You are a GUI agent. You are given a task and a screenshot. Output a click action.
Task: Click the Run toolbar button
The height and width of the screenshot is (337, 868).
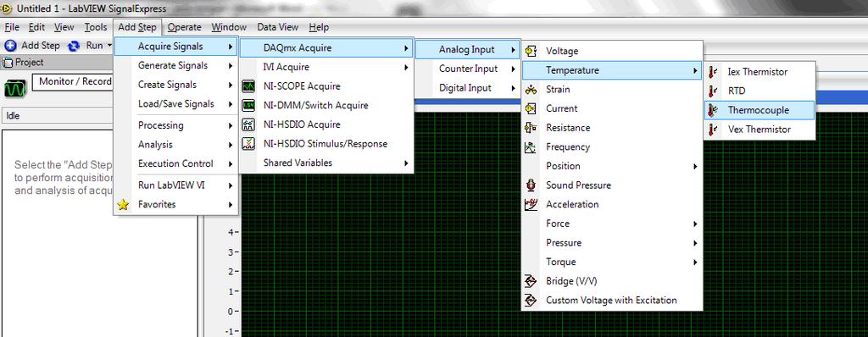point(86,46)
